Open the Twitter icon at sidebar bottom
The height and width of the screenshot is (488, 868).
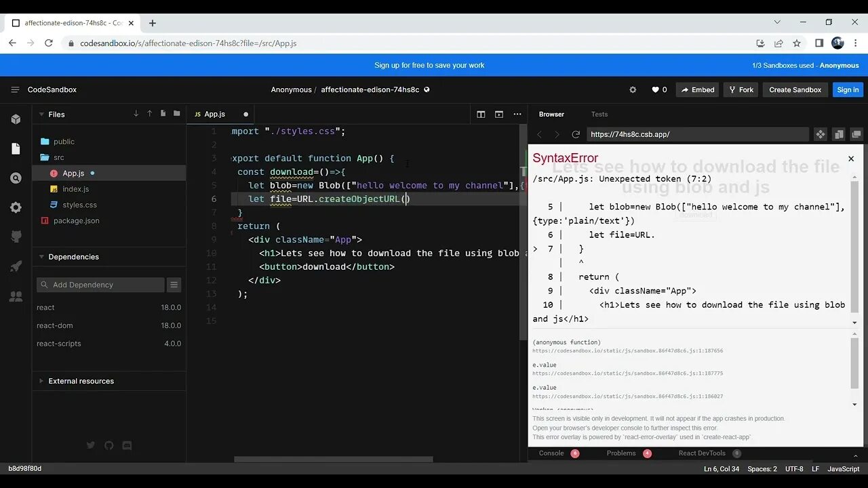click(x=91, y=445)
